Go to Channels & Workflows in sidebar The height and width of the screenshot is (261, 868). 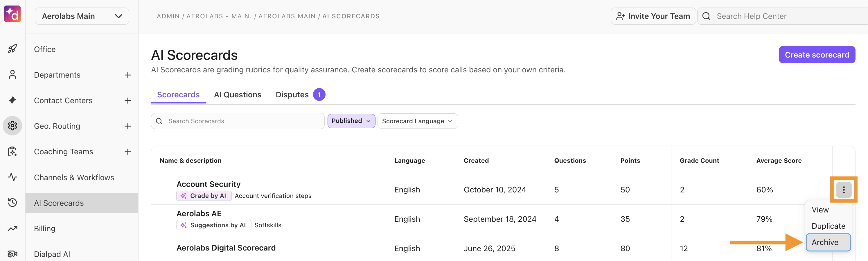pyautogui.click(x=74, y=177)
